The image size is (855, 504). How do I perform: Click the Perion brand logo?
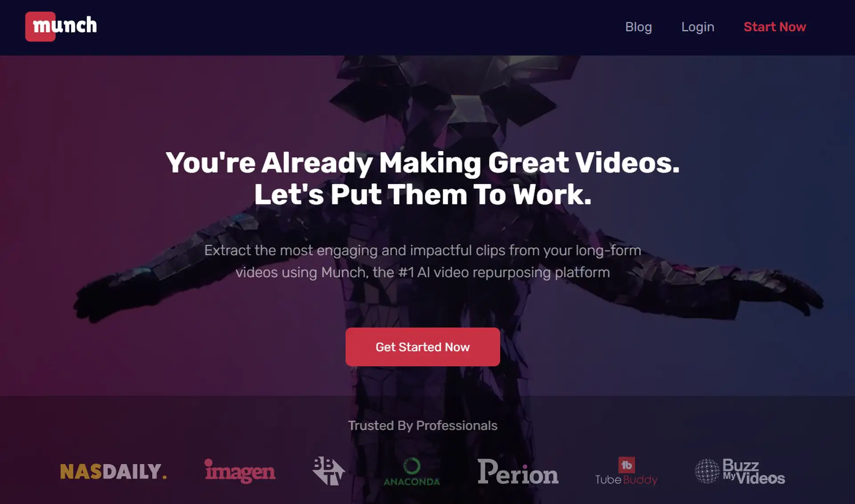(x=517, y=471)
